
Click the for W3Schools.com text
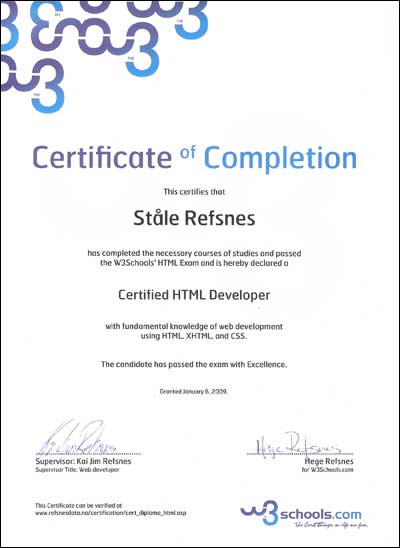coord(328,470)
